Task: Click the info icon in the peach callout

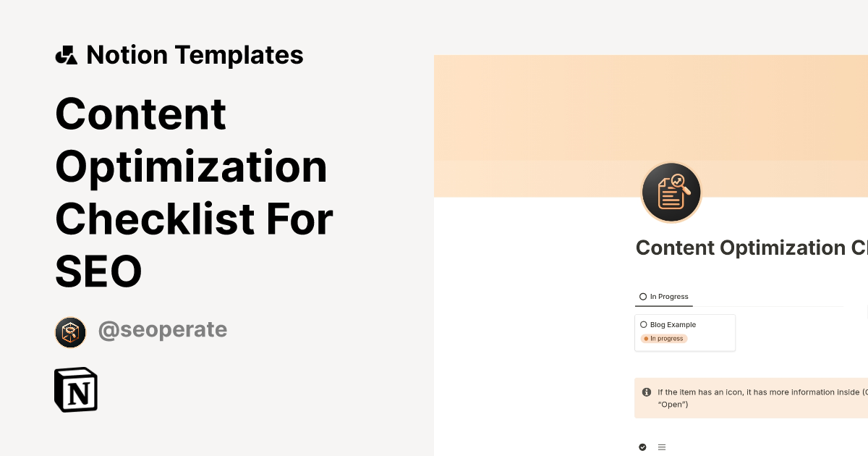Action: click(x=647, y=392)
